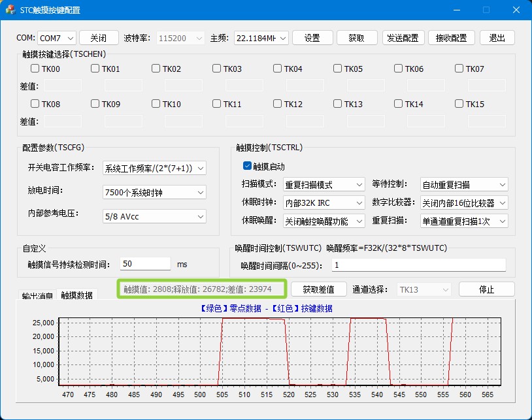Toggle the TK03 checkbox
This screenshot has height=420, width=532.
pyautogui.click(x=216, y=69)
